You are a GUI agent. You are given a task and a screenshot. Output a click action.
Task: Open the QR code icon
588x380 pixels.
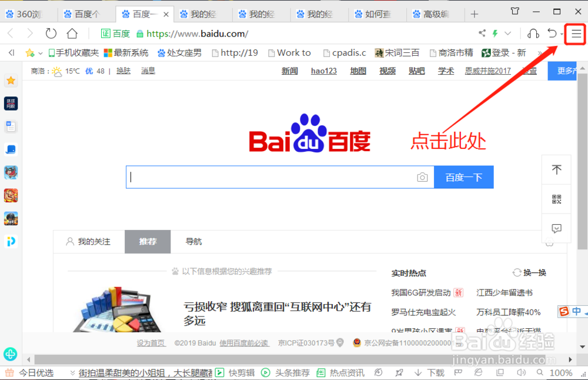[556, 199]
